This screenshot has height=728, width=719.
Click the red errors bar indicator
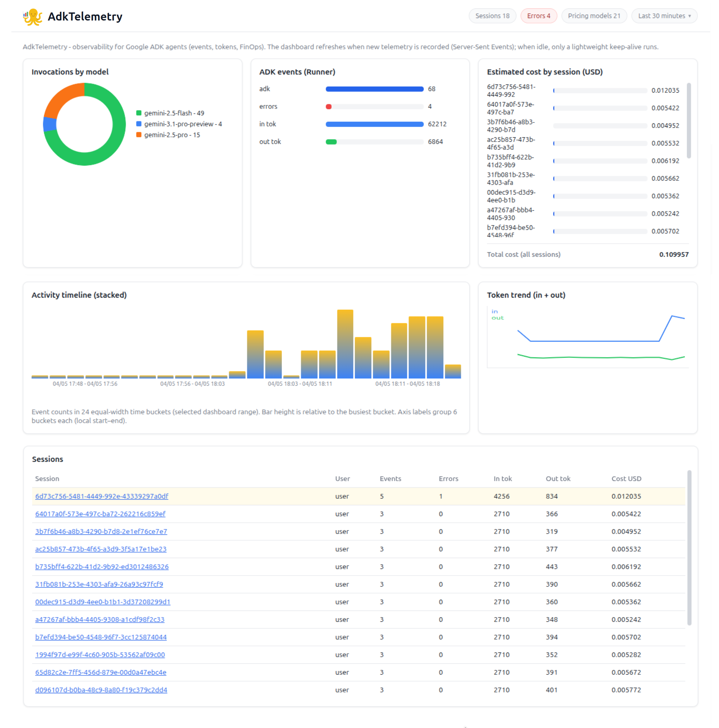(328, 107)
